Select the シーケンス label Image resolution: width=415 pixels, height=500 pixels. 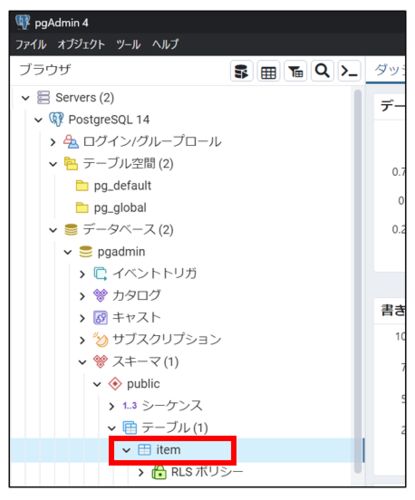coord(172,406)
